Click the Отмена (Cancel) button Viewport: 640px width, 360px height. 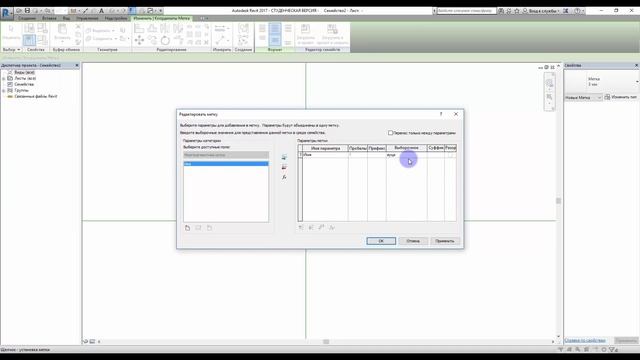[413, 241]
